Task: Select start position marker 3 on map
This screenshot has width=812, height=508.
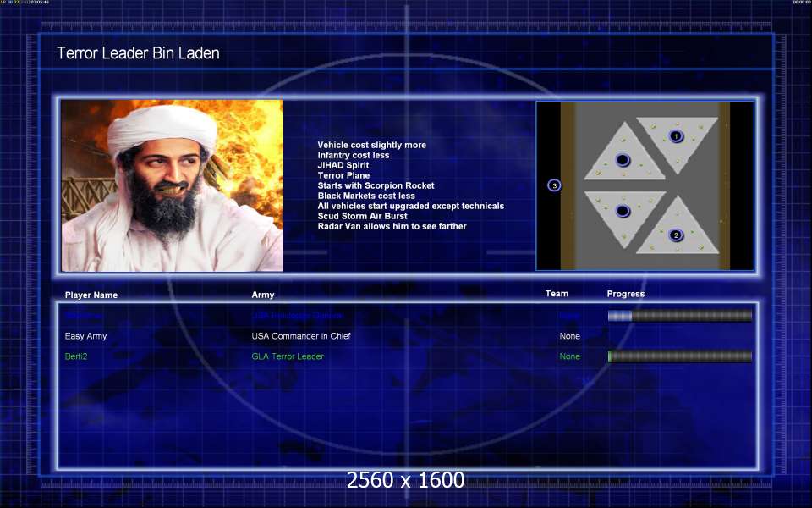Action: pyautogui.click(x=554, y=185)
